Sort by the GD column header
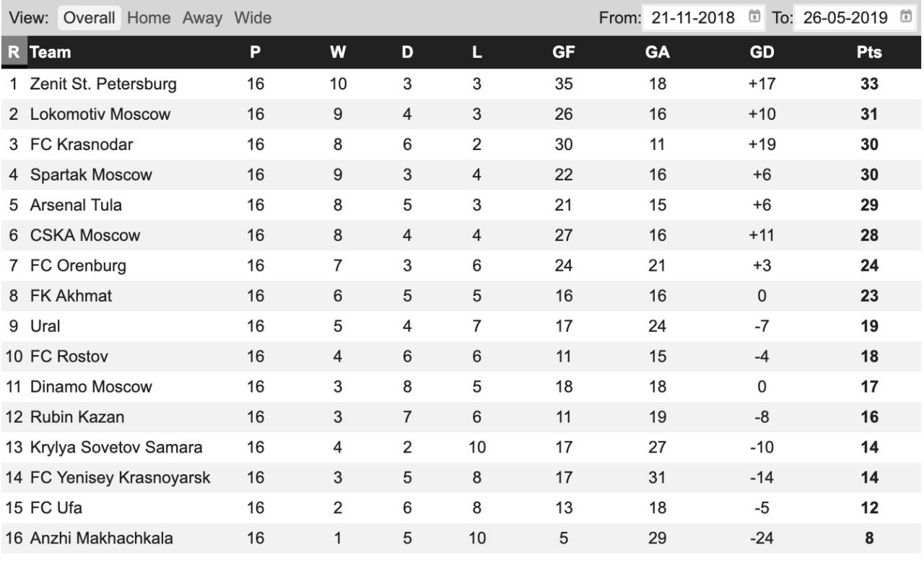This screenshot has width=924, height=563. point(762,53)
